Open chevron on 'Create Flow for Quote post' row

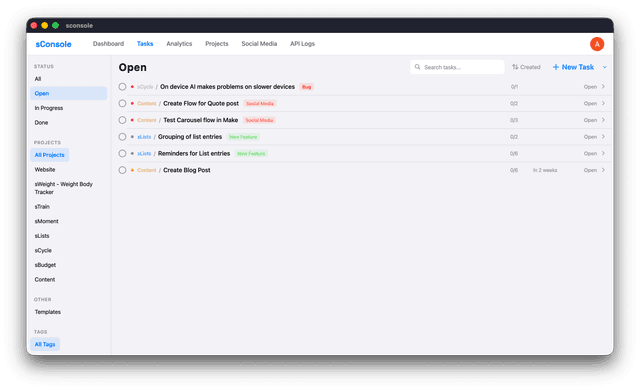[x=603, y=103]
